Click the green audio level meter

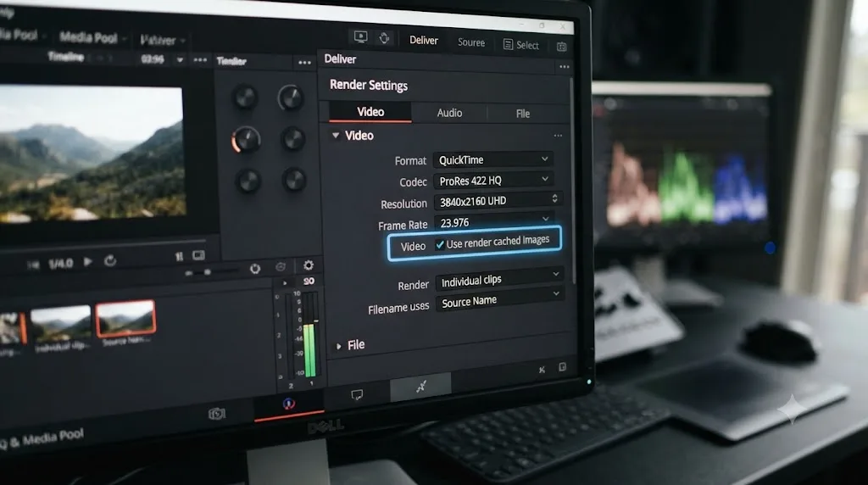(309, 350)
